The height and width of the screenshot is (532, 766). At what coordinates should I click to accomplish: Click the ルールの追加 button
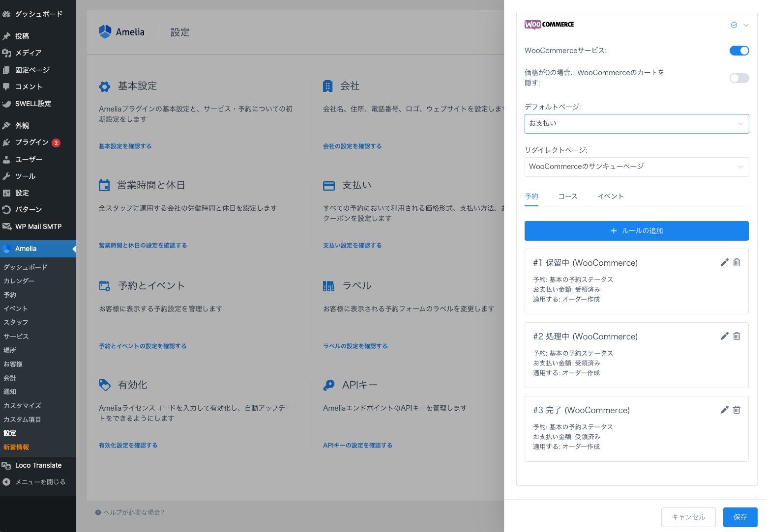tap(636, 231)
